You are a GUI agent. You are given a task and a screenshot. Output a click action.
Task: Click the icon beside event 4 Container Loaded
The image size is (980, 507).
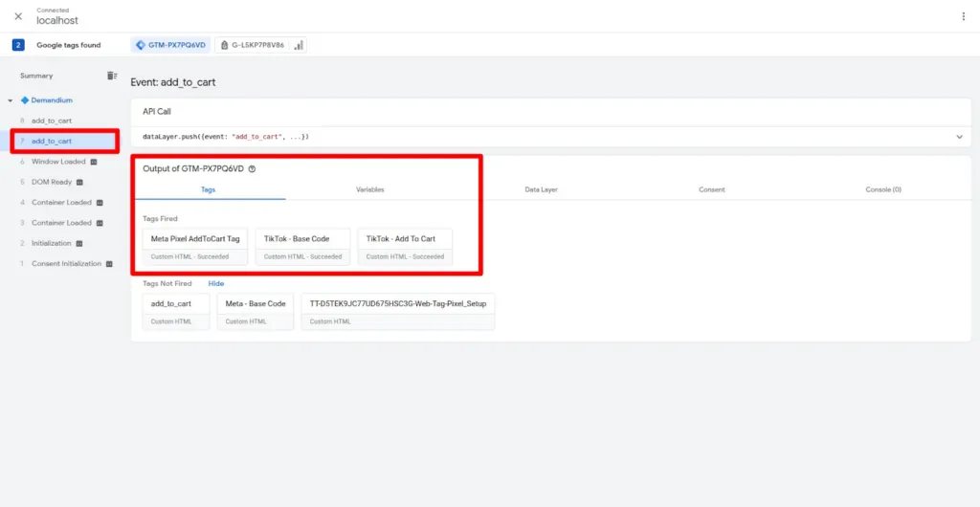(100, 202)
